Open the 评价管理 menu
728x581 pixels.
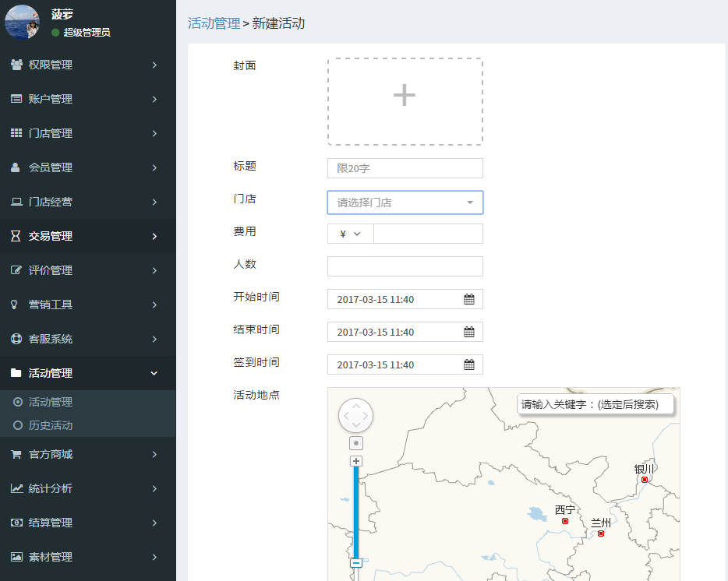tap(88, 270)
